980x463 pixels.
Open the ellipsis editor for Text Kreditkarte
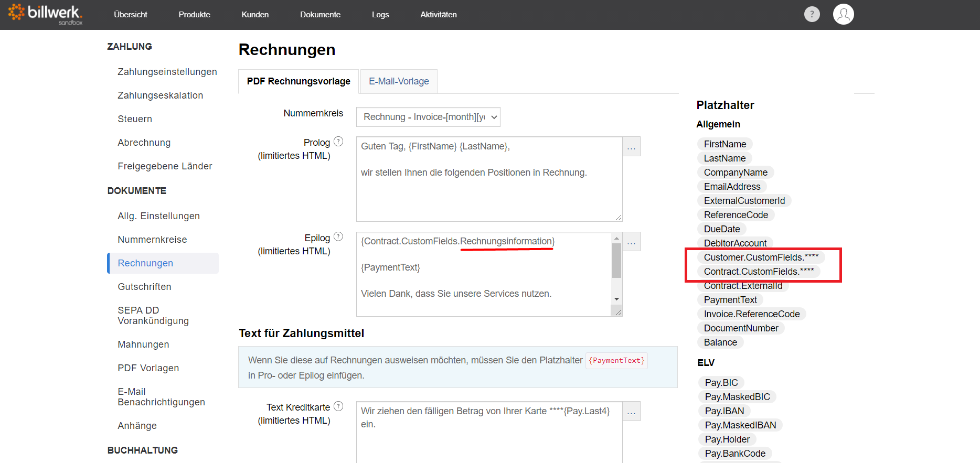point(631,412)
